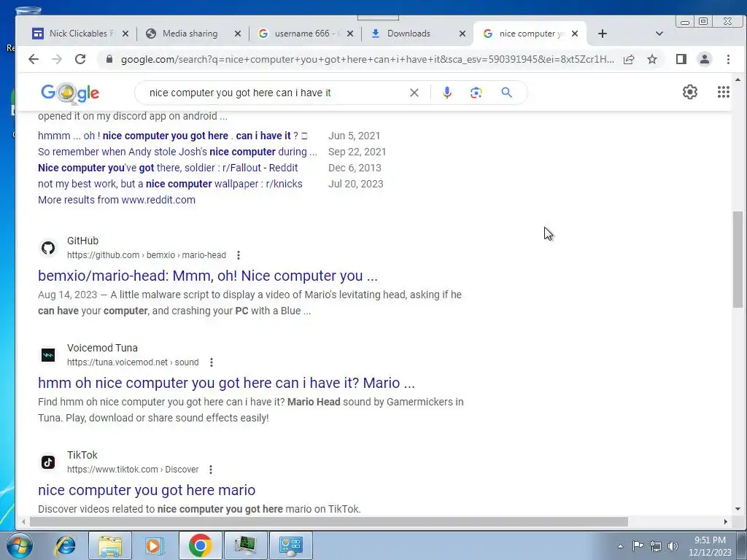Open the Google apps grid
747x560 pixels.
[x=723, y=92]
